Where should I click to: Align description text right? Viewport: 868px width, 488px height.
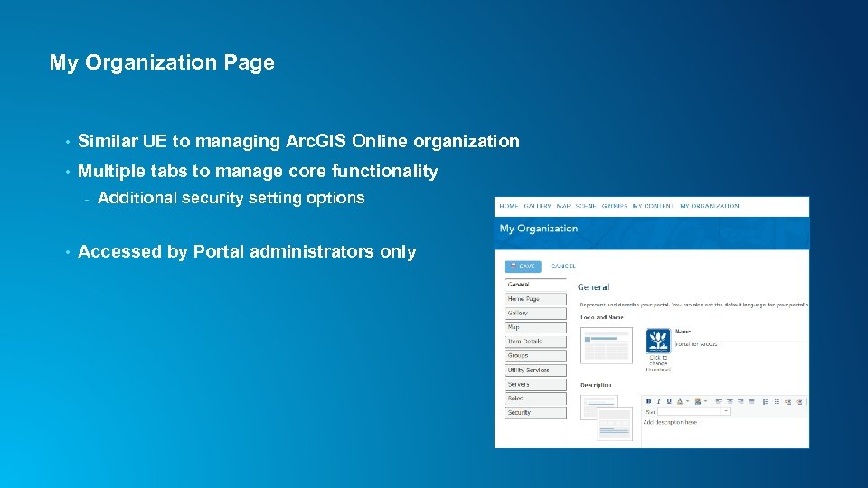pyautogui.click(x=741, y=401)
